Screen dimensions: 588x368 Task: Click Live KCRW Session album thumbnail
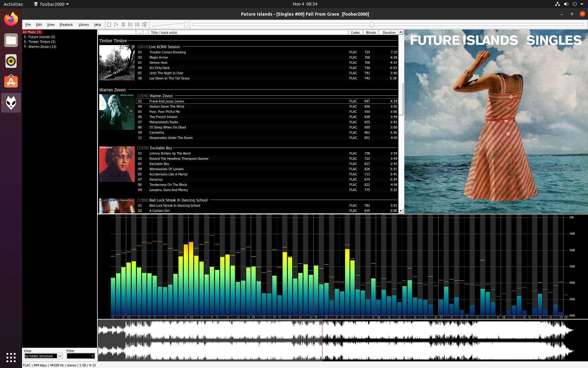click(x=117, y=63)
